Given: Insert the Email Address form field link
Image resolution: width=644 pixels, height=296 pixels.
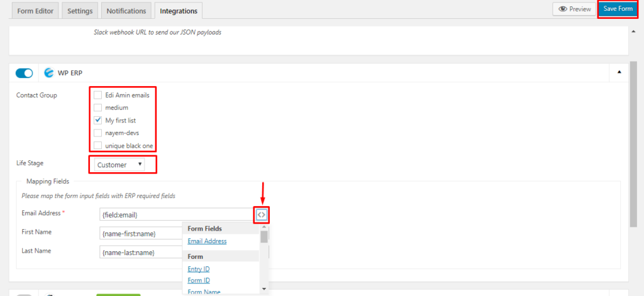Looking at the screenshot, I should click(x=207, y=241).
